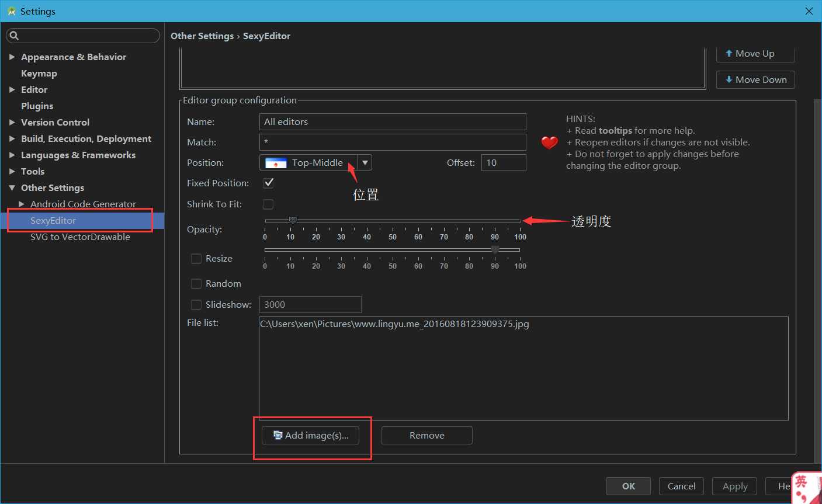The image size is (822, 504).
Task: Click the Apply button
Action: coord(735,486)
